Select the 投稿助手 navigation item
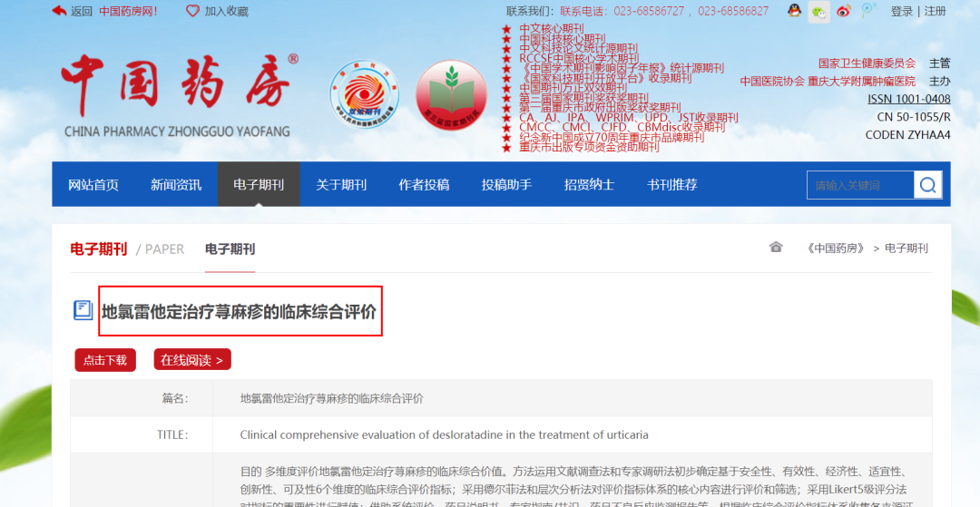Screen dimensions: 980x507 (x=506, y=185)
